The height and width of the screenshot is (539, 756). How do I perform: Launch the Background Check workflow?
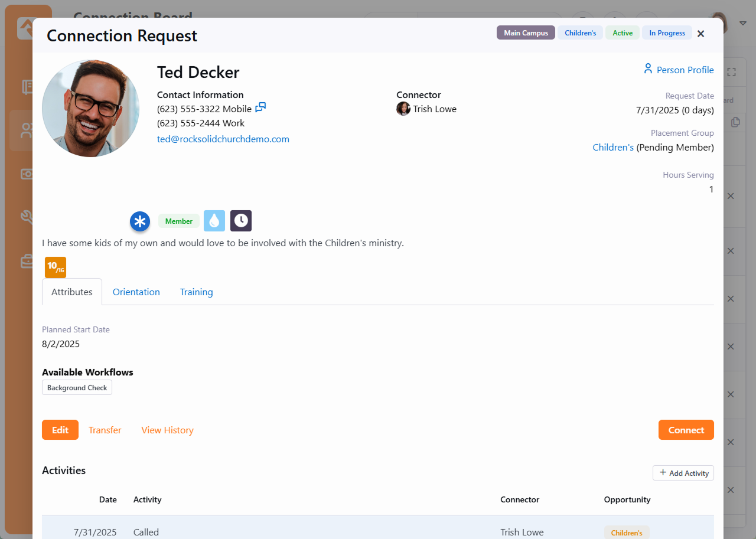(x=77, y=388)
